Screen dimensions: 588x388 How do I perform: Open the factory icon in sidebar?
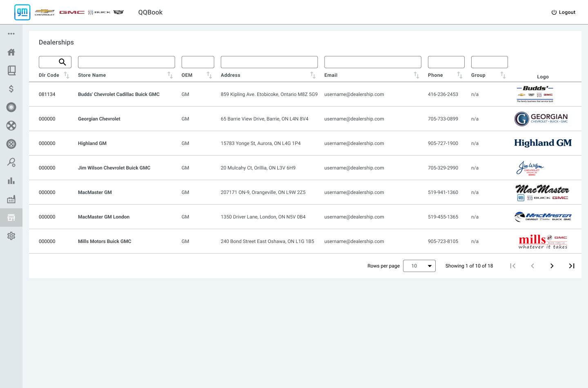click(11, 199)
